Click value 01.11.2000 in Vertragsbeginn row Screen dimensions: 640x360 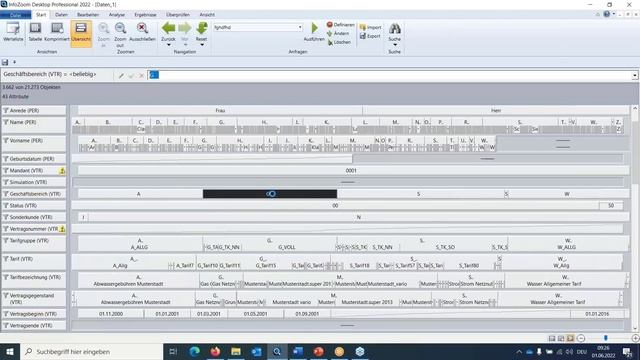(x=111, y=314)
